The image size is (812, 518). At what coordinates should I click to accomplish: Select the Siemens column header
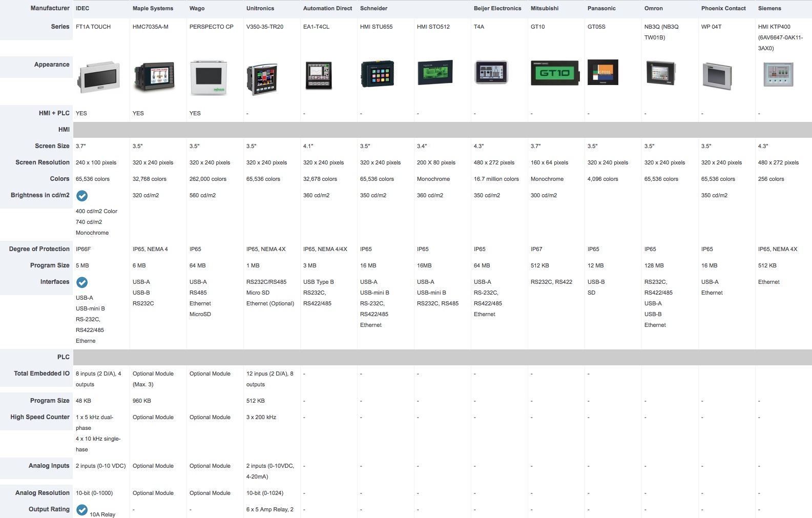coord(769,8)
